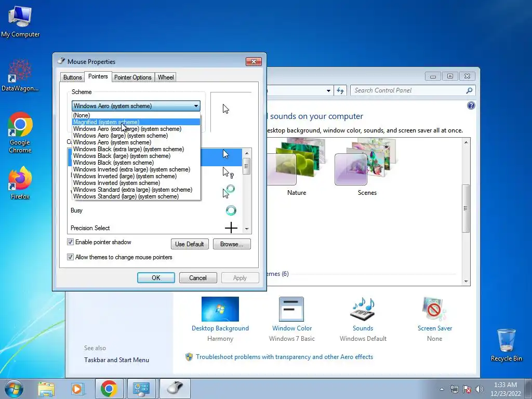This screenshot has height=399, width=532.
Task: Choose Windows Black (system scheme)
Action: click(136, 163)
